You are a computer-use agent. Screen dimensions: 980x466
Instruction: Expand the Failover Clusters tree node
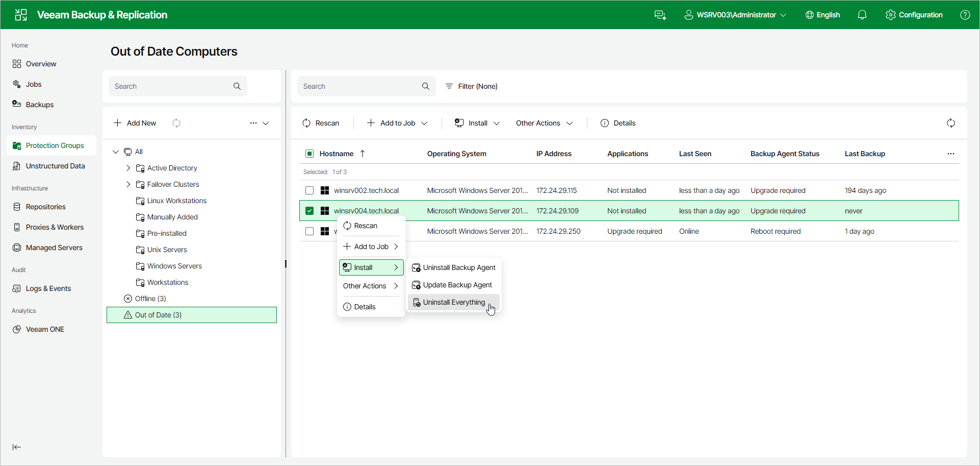[x=128, y=184]
